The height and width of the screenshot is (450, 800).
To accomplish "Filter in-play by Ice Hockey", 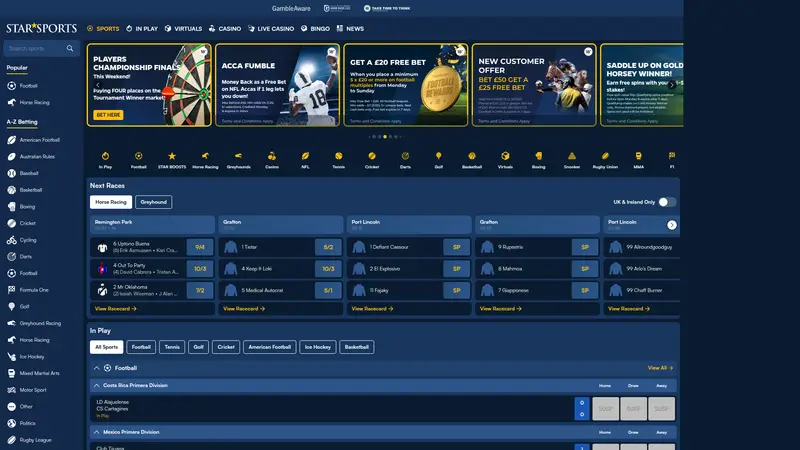I will [x=318, y=347].
